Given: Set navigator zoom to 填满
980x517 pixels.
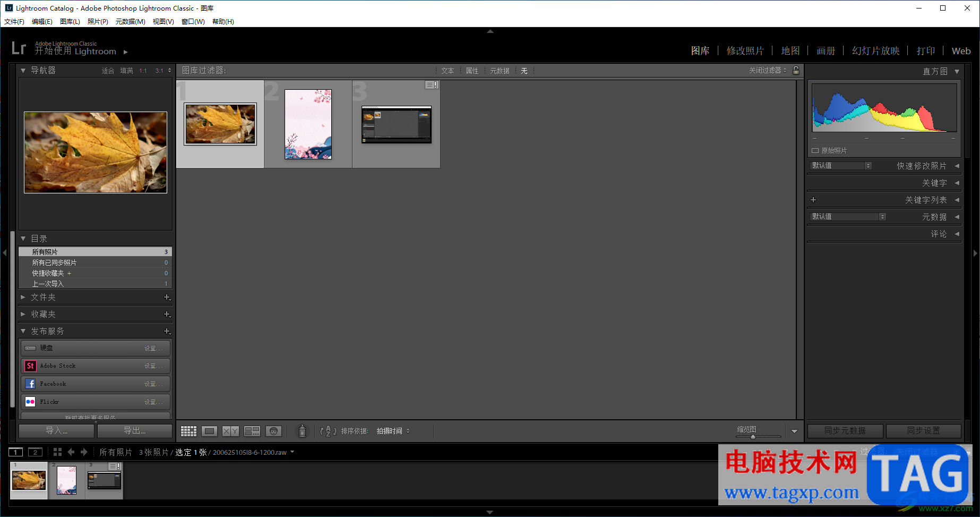Looking at the screenshot, I should coord(126,71).
